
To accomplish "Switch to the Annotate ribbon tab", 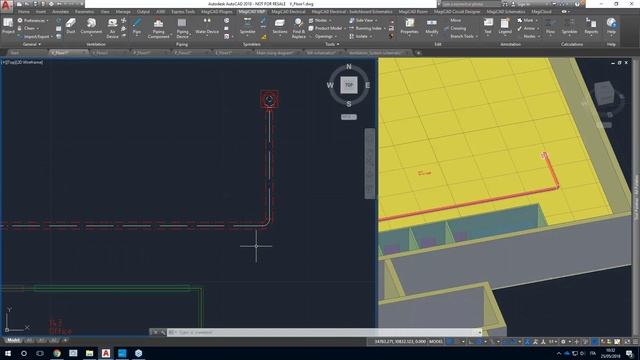I will (x=60, y=11).
